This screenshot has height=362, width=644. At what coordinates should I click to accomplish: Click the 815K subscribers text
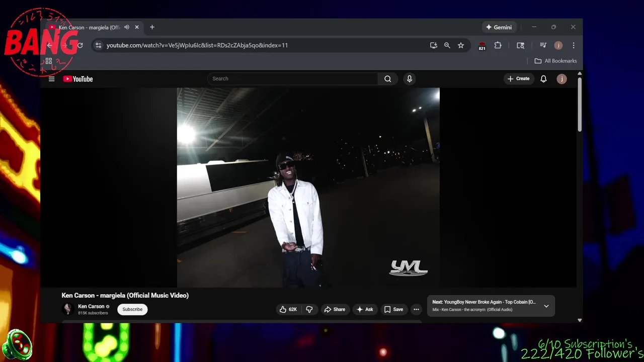[x=93, y=313]
